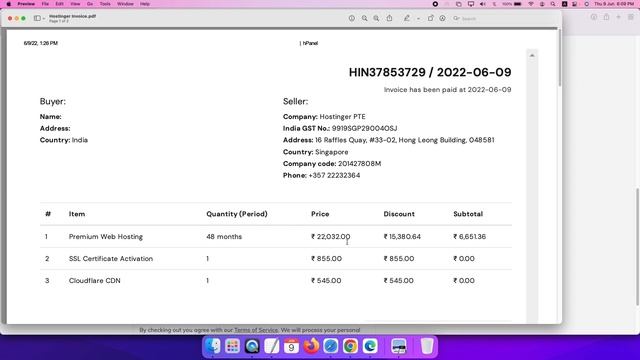Click the embedded PDF scroll-up arrow

[532, 56]
